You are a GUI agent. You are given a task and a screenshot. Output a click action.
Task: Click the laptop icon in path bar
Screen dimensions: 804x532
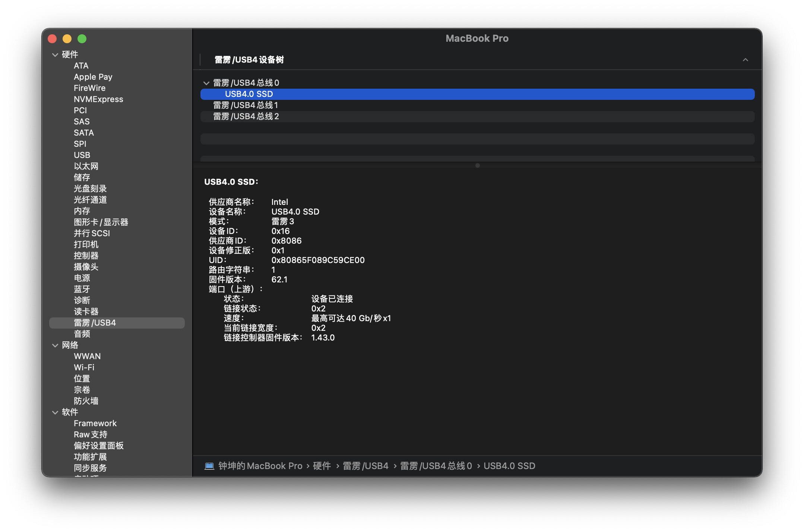(209, 466)
